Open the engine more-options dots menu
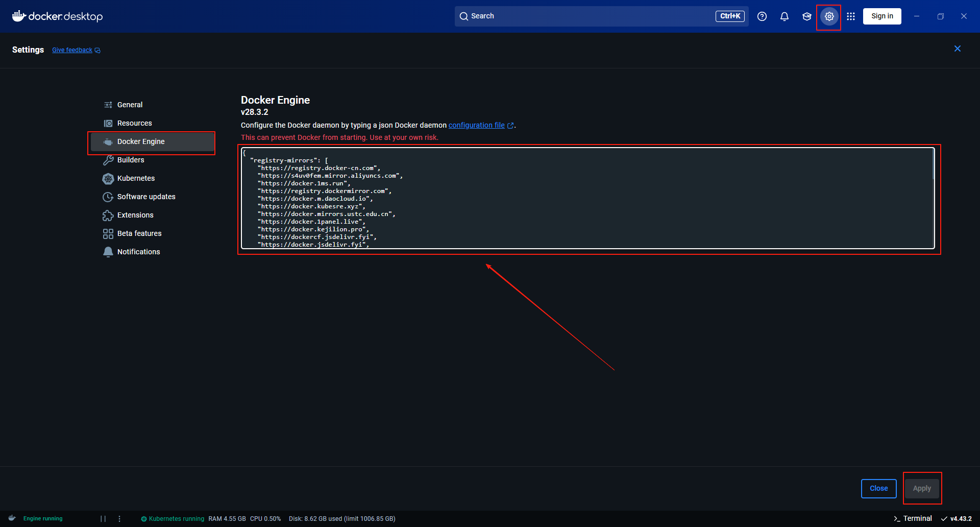Screen dimensions: 980x527 [x=119, y=519]
